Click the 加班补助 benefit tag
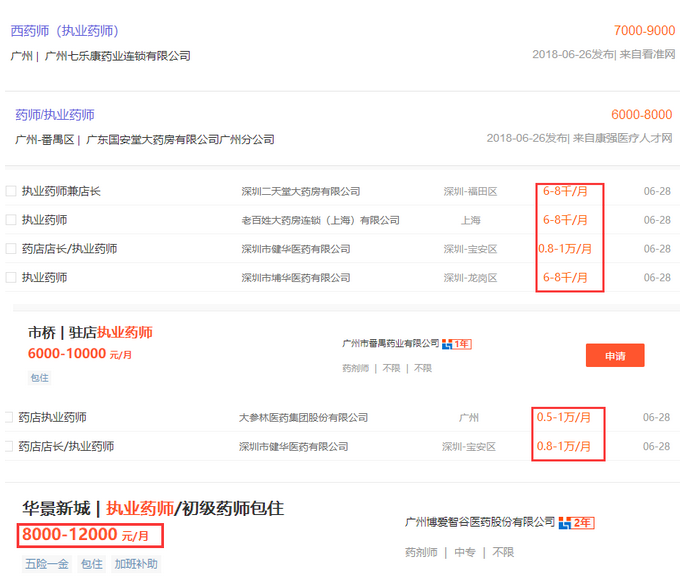This screenshot has width=680, height=584. 136,564
